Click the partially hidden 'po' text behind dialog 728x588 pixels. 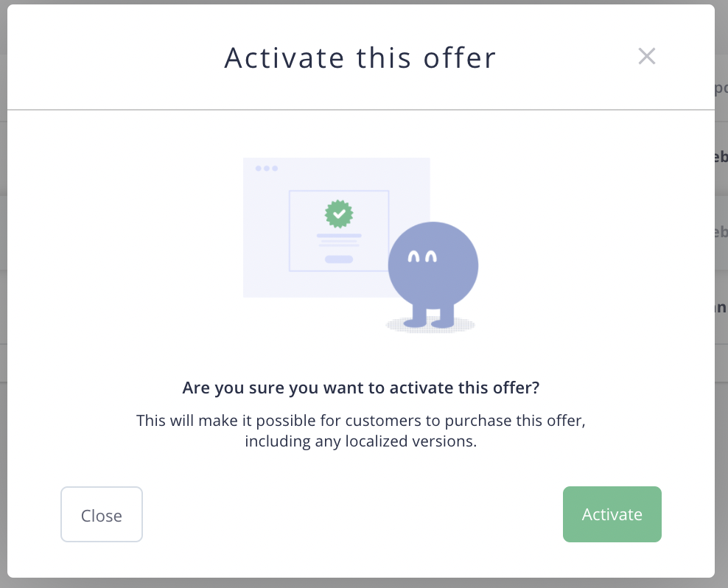pyautogui.click(x=721, y=88)
